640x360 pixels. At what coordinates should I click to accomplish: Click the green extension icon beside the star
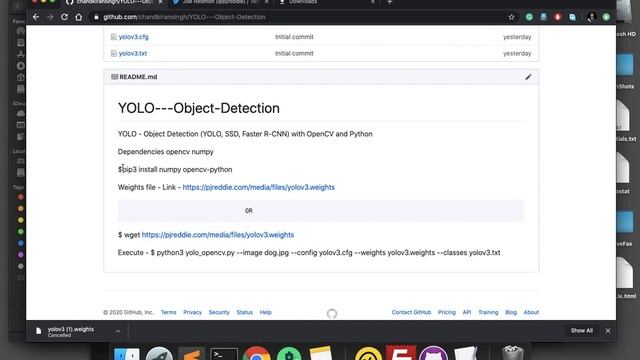pyautogui.click(x=529, y=17)
